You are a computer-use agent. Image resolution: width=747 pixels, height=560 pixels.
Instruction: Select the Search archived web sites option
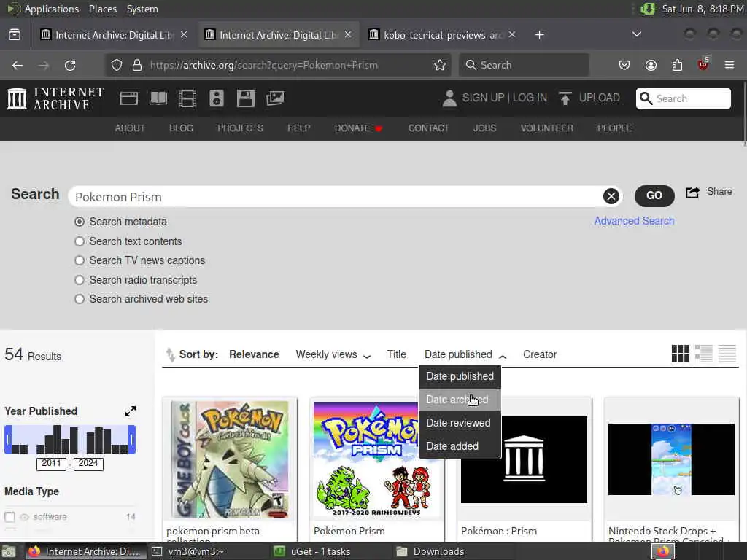tap(80, 299)
